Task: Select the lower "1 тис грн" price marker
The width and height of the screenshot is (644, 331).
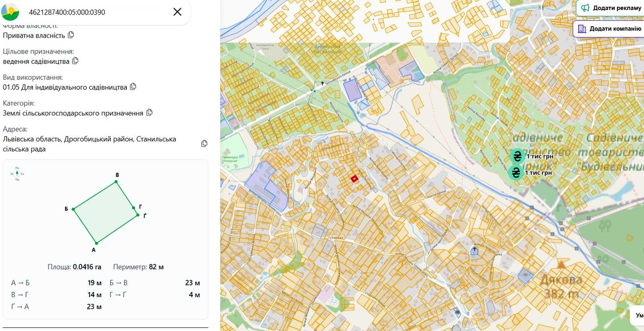Action: coord(516,172)
